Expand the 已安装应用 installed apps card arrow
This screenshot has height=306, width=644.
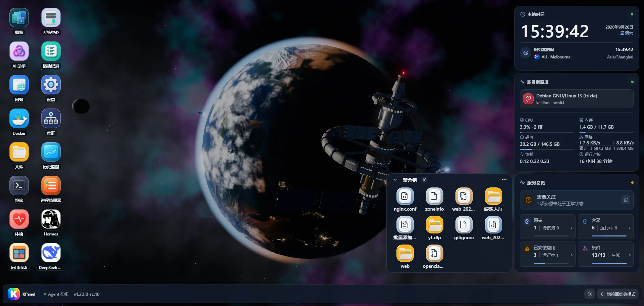(572, 255)
